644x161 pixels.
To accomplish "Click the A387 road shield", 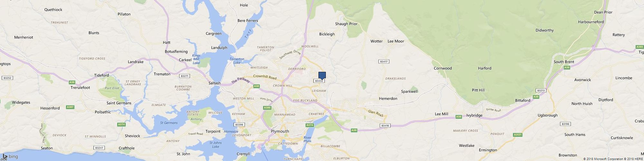I will pyautogui.click(x=70, y=107).
